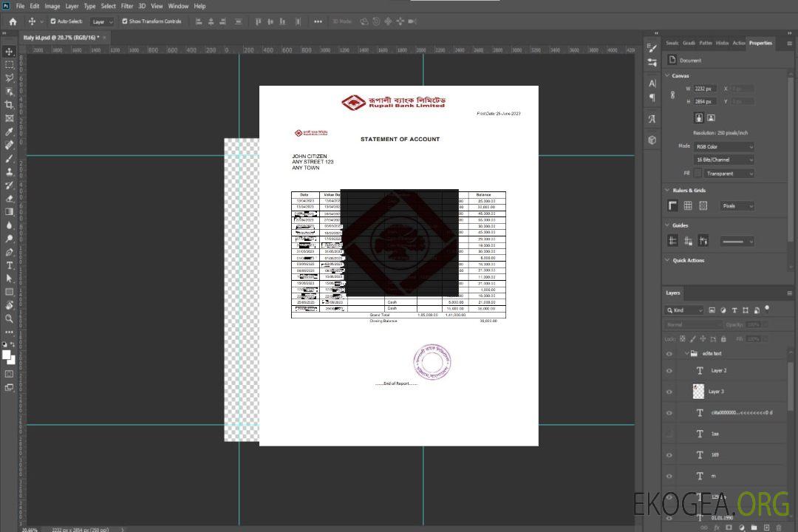
Task: Click the link width and height chain icon
Action: [672, 95]
